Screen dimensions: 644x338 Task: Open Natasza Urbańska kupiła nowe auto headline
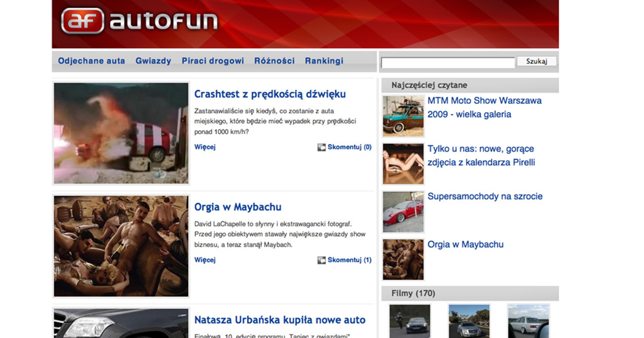point(280,320)
